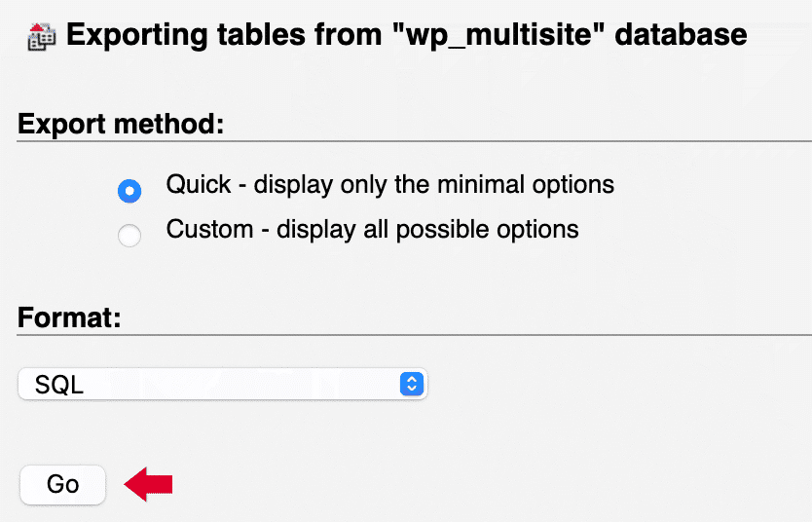The image size is (812, 522).
Task: Click the 'SQL' text in the format box
Action: (x=59, y=385)
